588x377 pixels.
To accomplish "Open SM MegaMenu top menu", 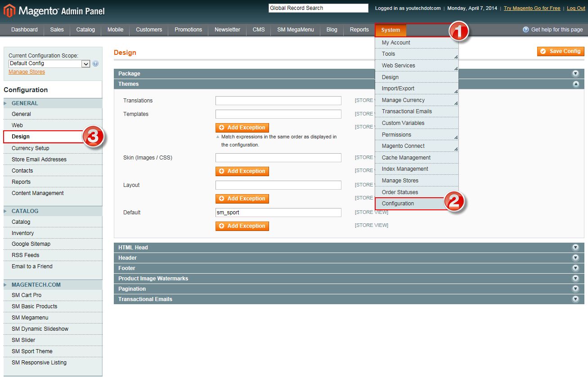I will pos(296,30).
